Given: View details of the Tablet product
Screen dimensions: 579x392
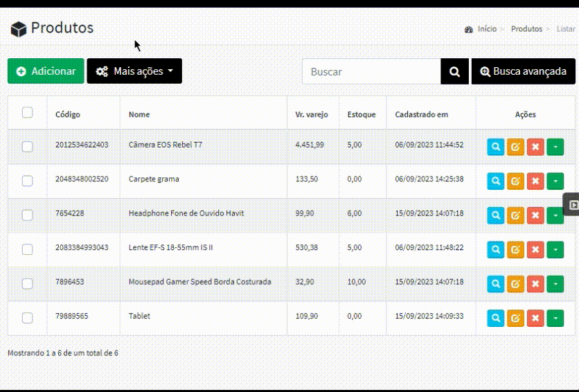Looking at the screenshot, I should coord(496,318).
